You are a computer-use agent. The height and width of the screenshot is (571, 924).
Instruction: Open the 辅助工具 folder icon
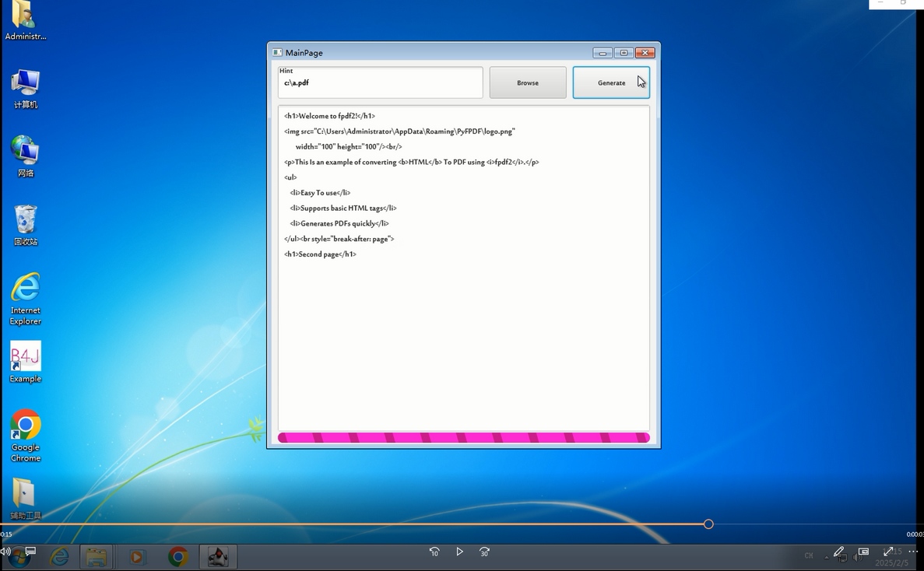pyautogui.click(x=25, y=499)
